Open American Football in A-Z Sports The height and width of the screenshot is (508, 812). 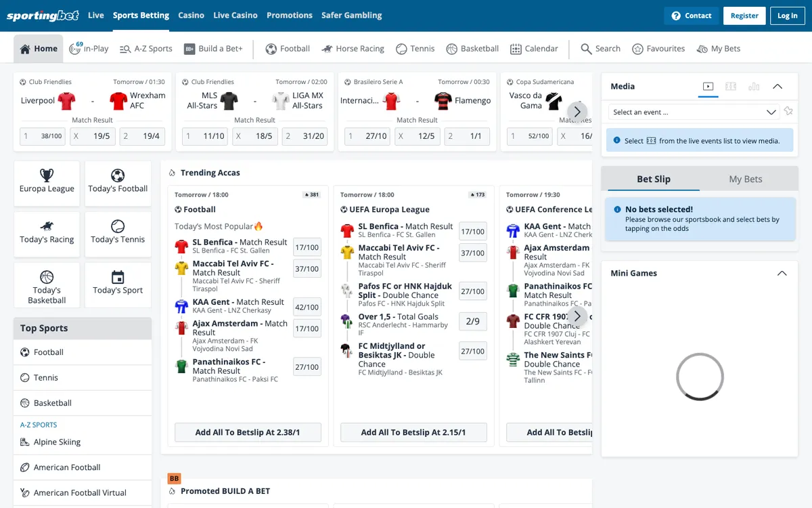point(83,467)
